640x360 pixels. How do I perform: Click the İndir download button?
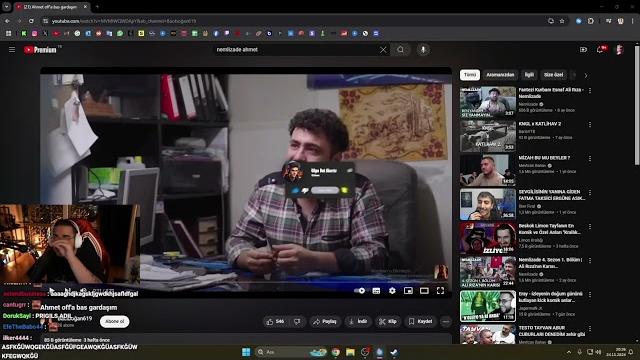(358, 322)
